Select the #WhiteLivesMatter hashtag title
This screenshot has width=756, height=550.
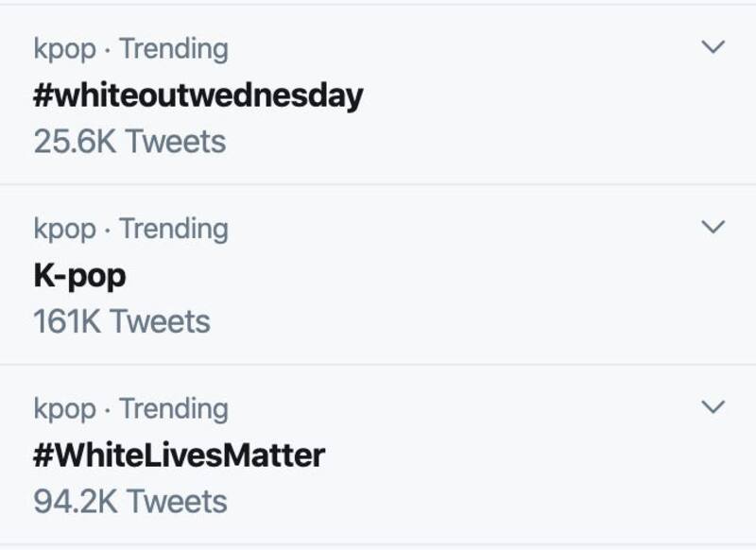pos(179,456)
